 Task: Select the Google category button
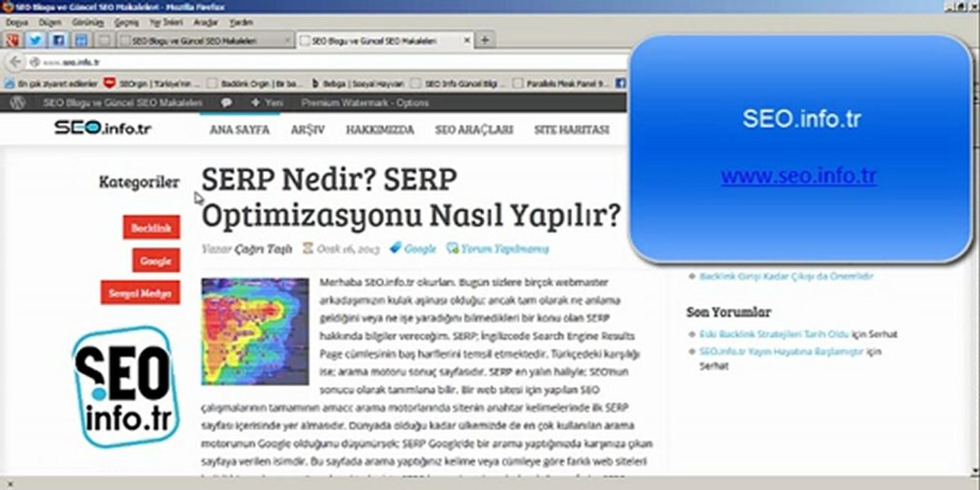(x=156, y=260)
